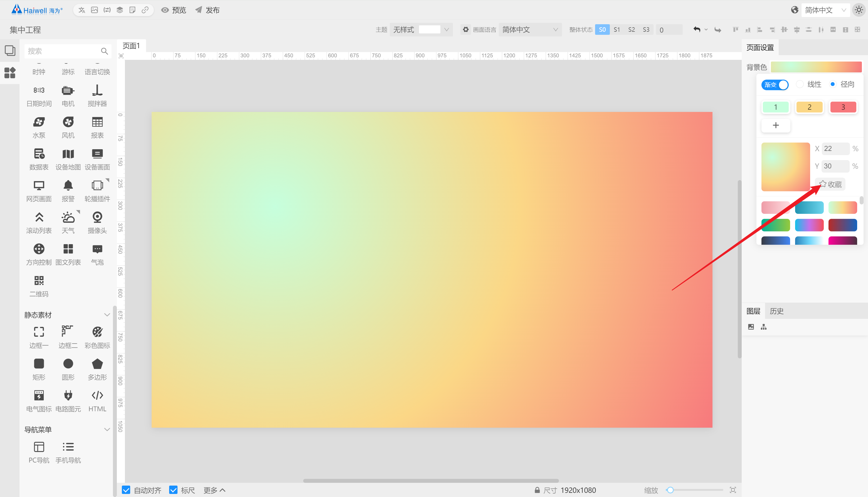This screenshot has width=868, height=497.
Task: Click the X percent input field
Action: 835,148
